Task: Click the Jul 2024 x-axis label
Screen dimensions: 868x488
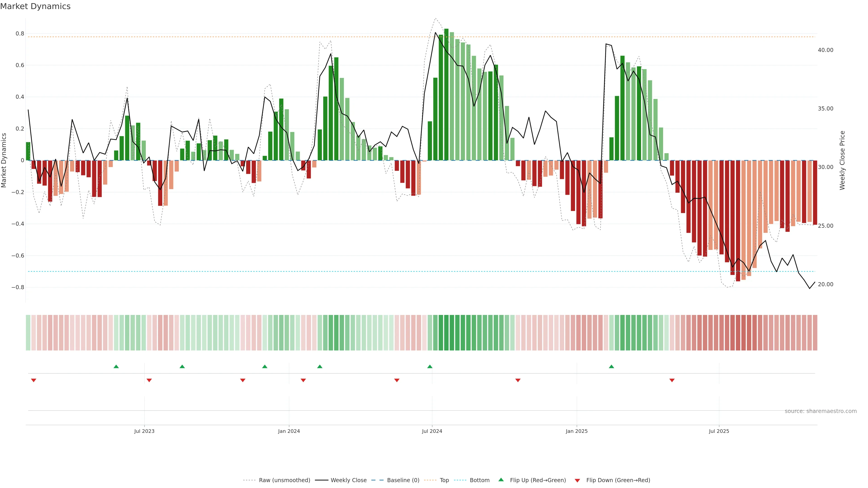Action: [x=432, y=431]
